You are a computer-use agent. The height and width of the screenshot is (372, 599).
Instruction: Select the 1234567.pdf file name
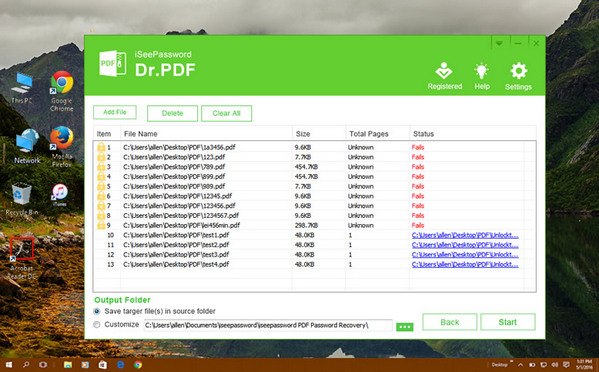pyautogui.click(x=181, y=215)
